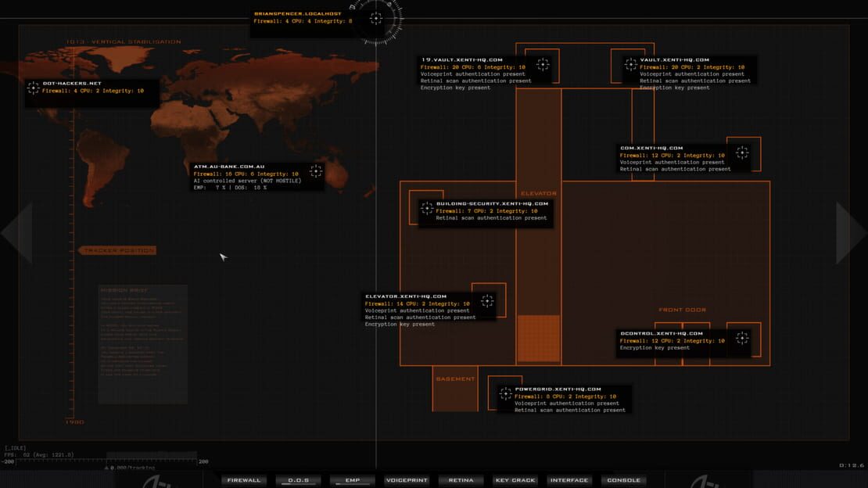Choose the RETINA tool
This screenshot has height=488, width=868.
[x=461, y=480]
